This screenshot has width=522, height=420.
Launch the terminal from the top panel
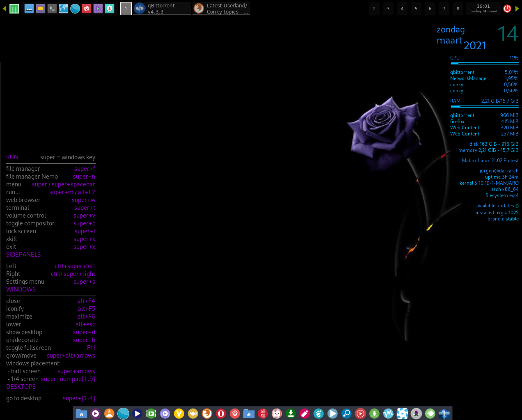pos(52,9)
